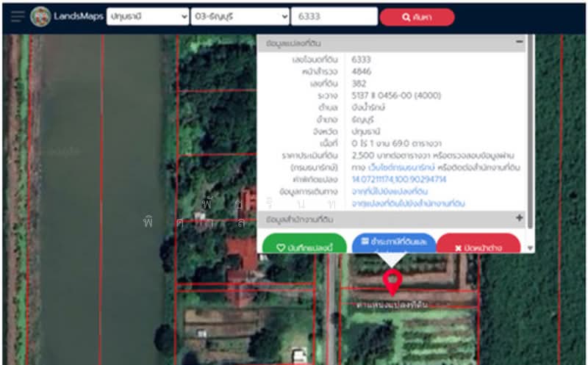The width and height of the screenshot is (588, 365).
Task: Open the district dropdown 03-ธัญบุรี
Action: tap(240, 16)
